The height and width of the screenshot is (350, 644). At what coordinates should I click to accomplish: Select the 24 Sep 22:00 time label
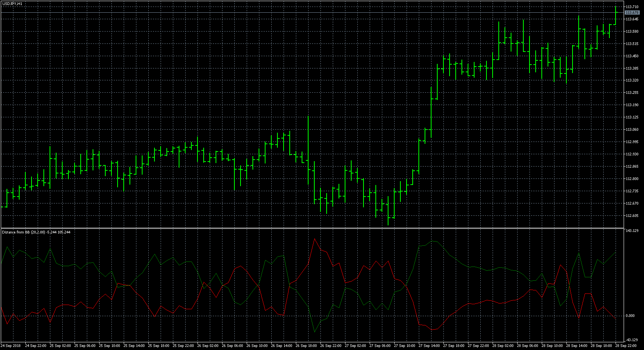point(36,346)
